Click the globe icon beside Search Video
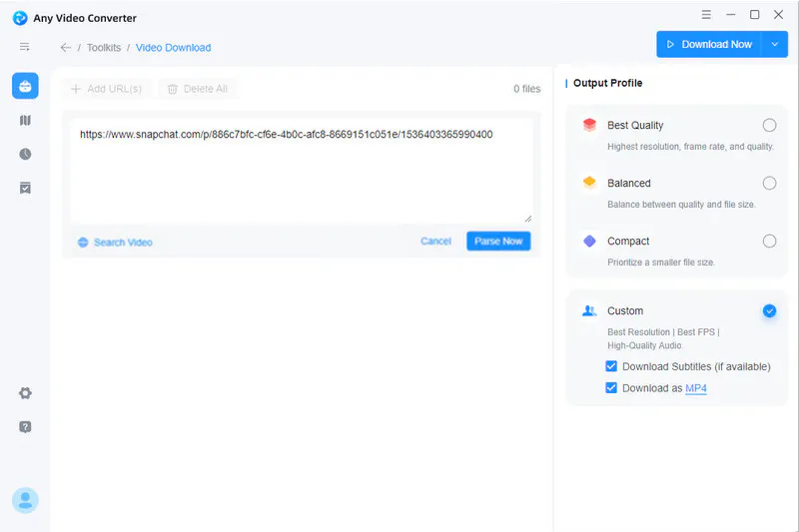This screenshot has height=532, width=799. click(x=83, y=243)
